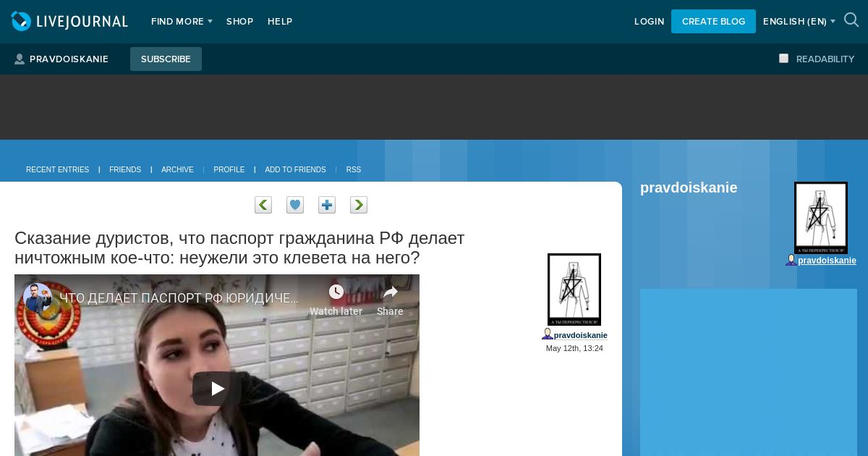Click the post title heading
Screen dimensions: 868x456
239,248
